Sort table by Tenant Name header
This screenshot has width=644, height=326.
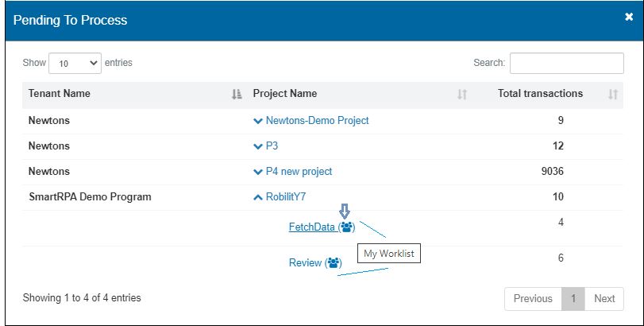pyautogui.click(x=60, y=94)
